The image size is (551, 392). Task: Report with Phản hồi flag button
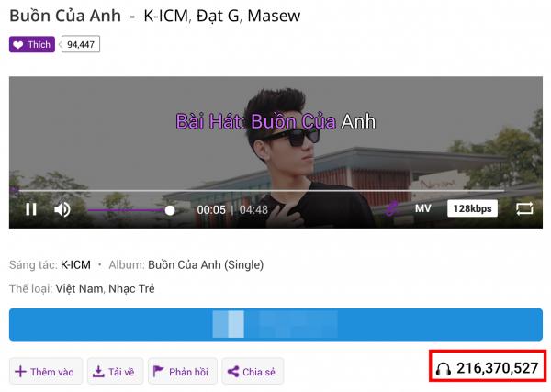(183, 371)
